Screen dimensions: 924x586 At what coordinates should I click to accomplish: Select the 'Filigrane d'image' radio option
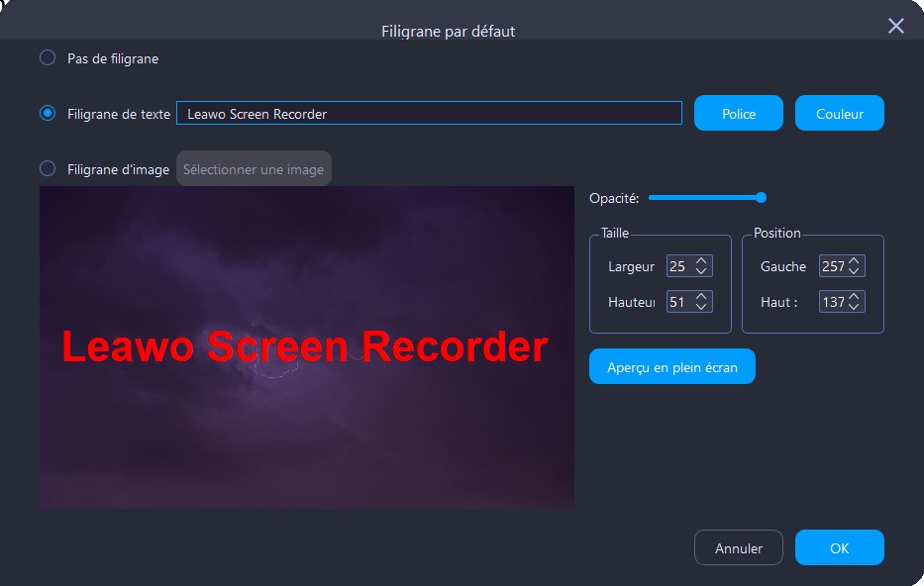coord(48,168)
